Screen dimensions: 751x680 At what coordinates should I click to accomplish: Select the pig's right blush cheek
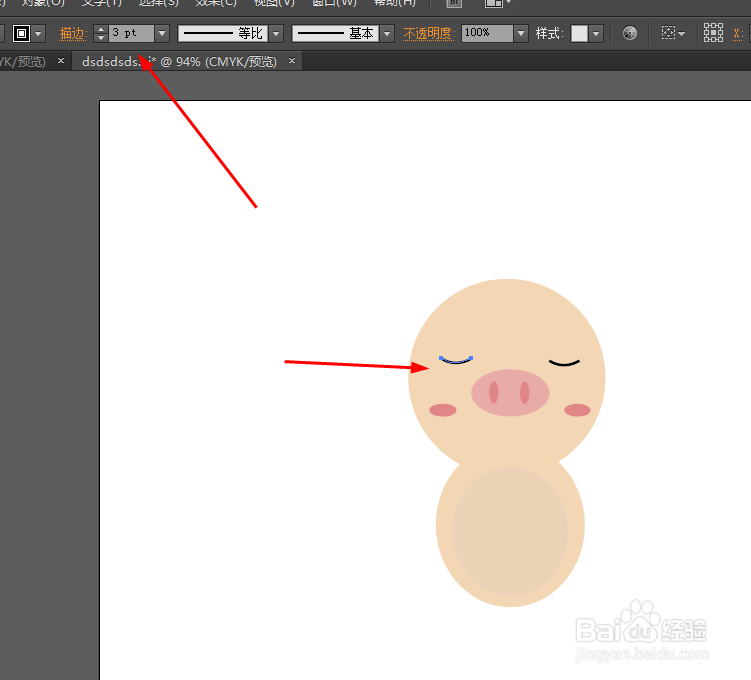tap(577, 410)
